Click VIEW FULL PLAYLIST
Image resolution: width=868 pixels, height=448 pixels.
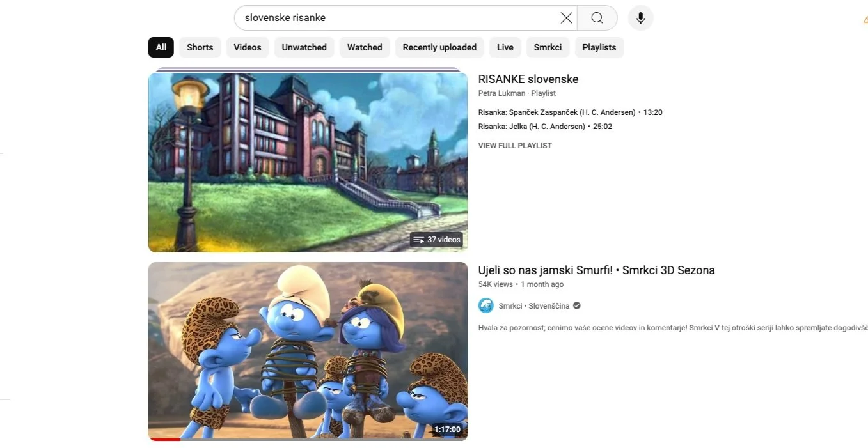[515, 146]
